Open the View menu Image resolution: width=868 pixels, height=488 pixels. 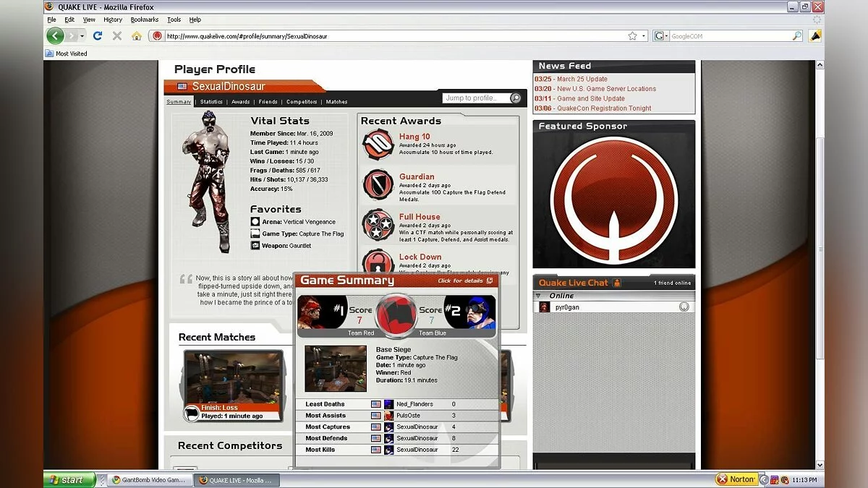(89, 20)
